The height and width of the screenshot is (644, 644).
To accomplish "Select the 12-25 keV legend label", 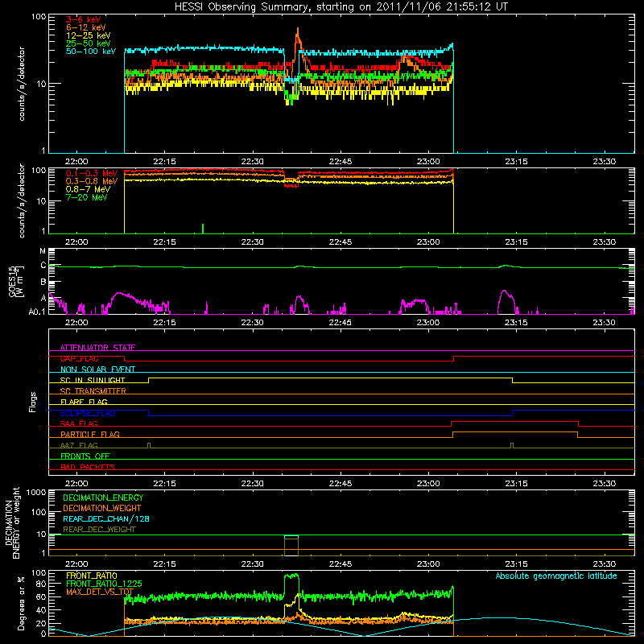I will (89, 35).
